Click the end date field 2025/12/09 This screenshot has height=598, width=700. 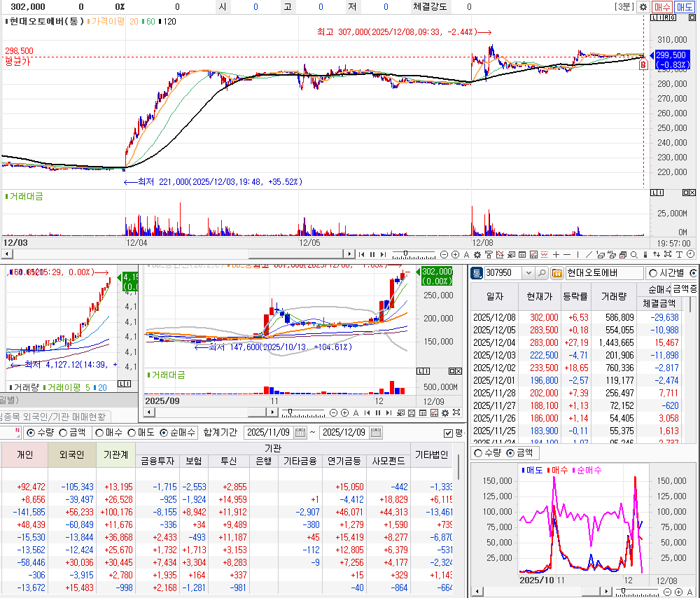click(x=344, y=432)
